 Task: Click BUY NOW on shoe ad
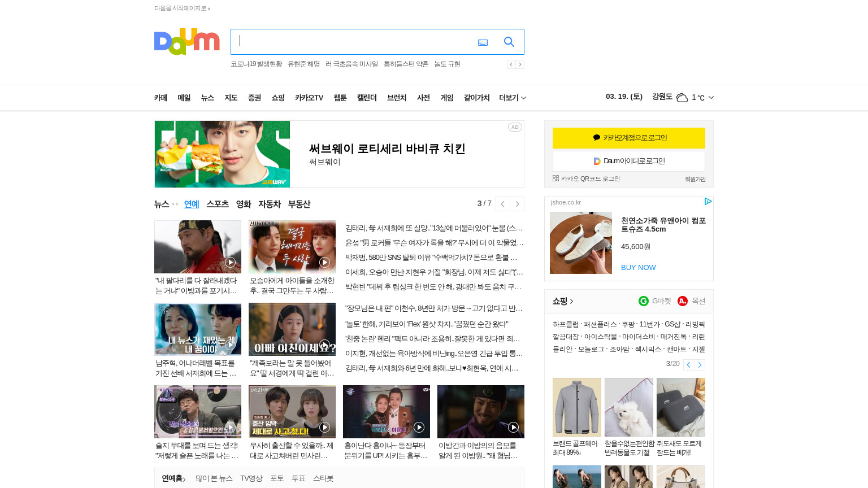[x=639, y=268]
